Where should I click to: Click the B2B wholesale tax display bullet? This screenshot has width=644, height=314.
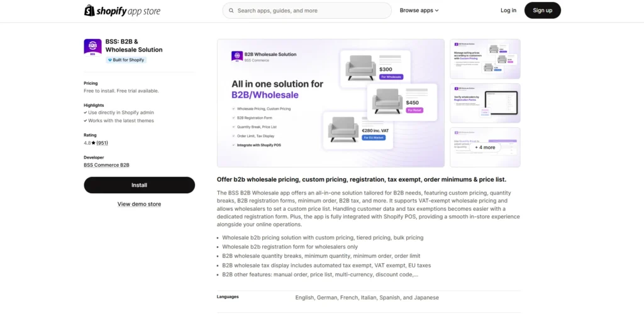pyautogui.click(x=326, y=265)
